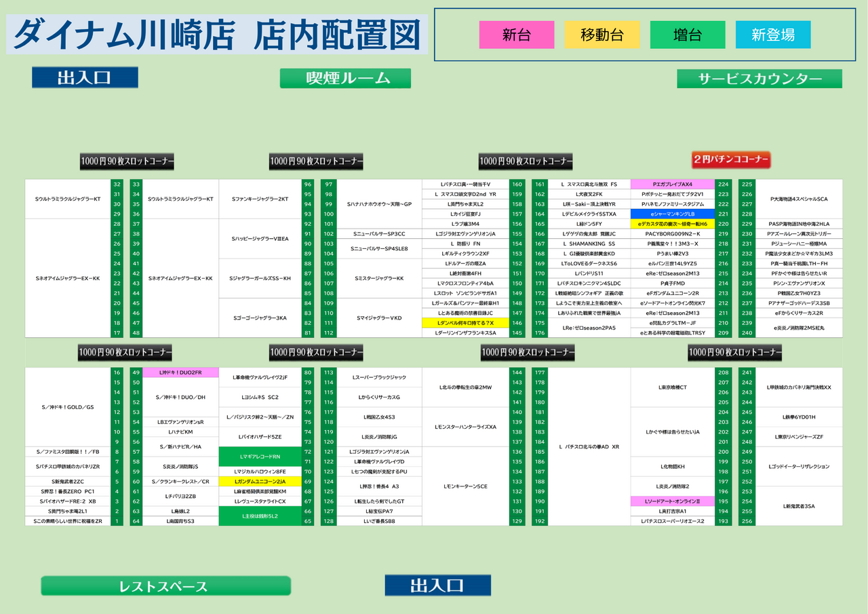
Task: Click the SニューパルサーSP3CC cell
Action: (379, 233)
